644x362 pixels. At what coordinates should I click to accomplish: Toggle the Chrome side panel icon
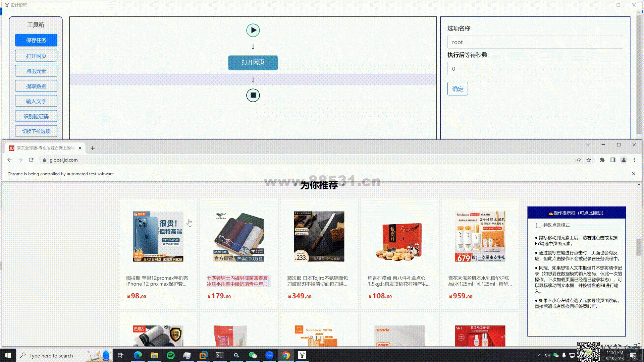613,160
